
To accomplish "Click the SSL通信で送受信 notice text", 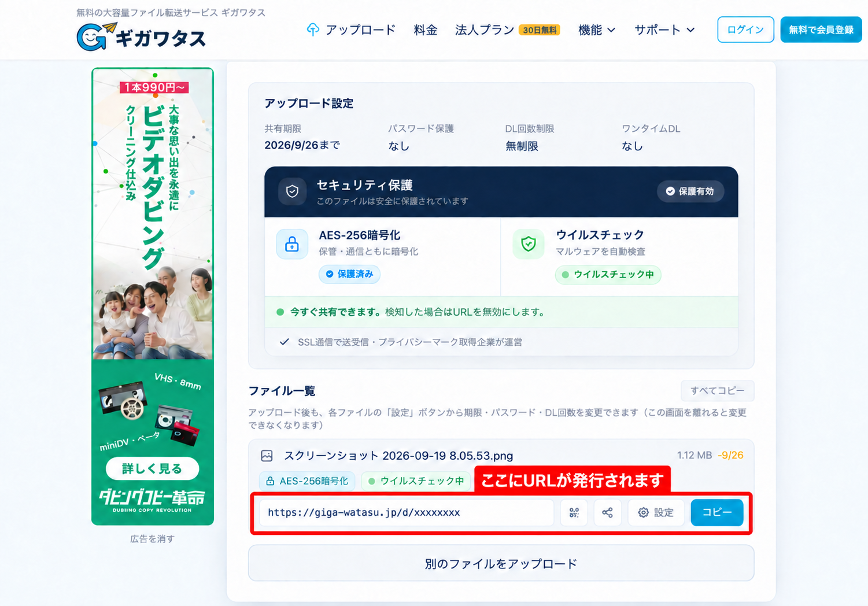I will [x=410, y=342].
